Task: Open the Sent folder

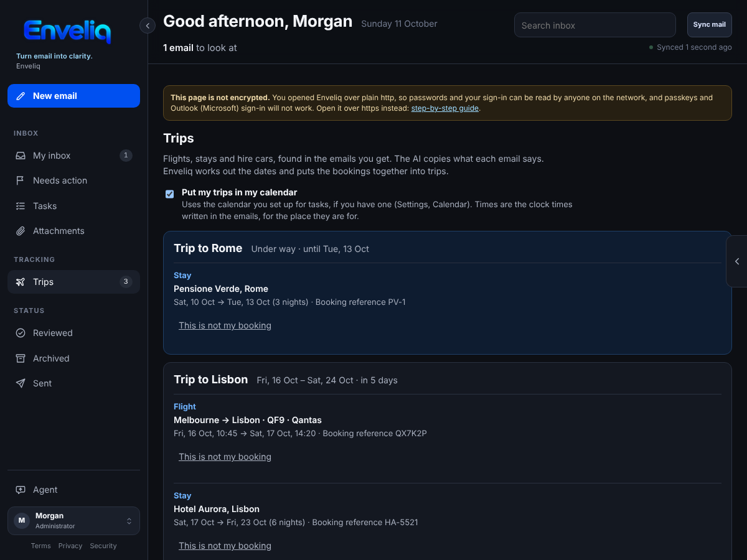Action: (x=73, y=383)
